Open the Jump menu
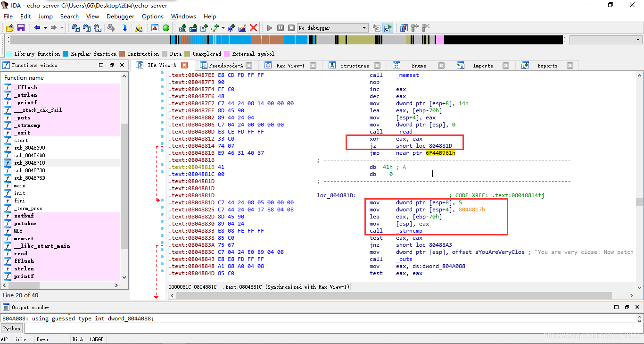Image resolution: width=644 pixels, height=344 pixels. (45, 16)
